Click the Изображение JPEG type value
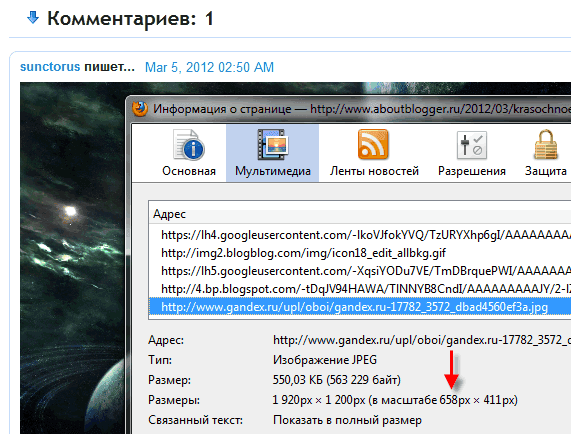 click(325, 360)
